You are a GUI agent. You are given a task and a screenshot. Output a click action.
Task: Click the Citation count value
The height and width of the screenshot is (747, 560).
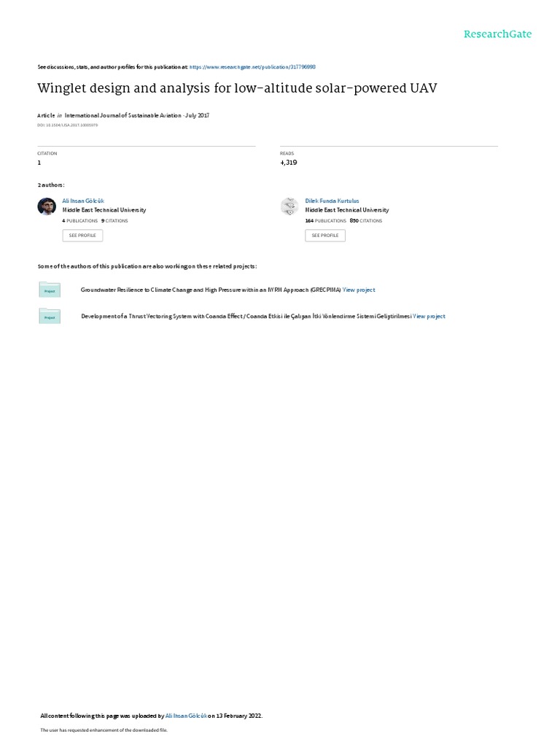[39, 163]
